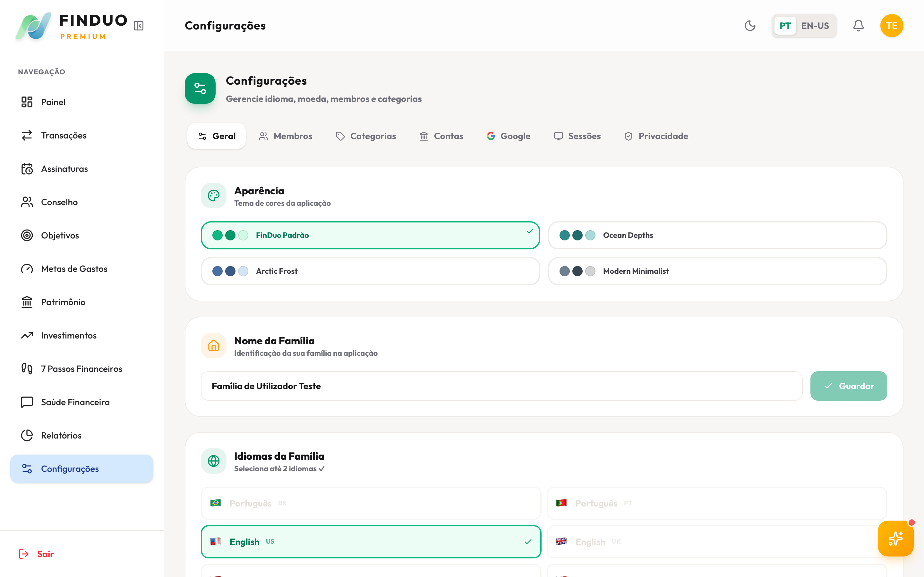Toggle dark mode with the moon icon

tap(749, 26)
